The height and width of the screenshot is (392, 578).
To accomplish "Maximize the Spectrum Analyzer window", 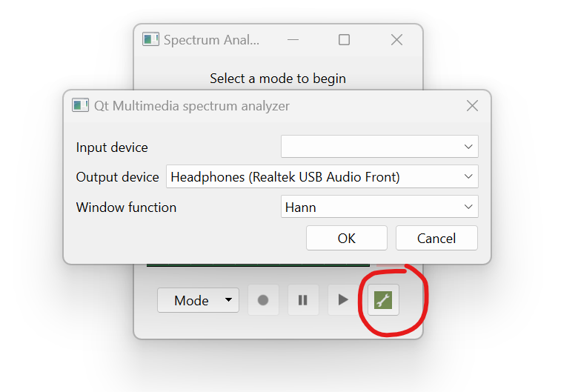I will [x=344, y=39].
